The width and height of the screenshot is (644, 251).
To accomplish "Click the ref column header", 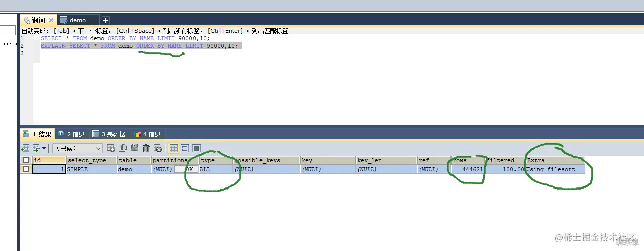I will point(434,160).
